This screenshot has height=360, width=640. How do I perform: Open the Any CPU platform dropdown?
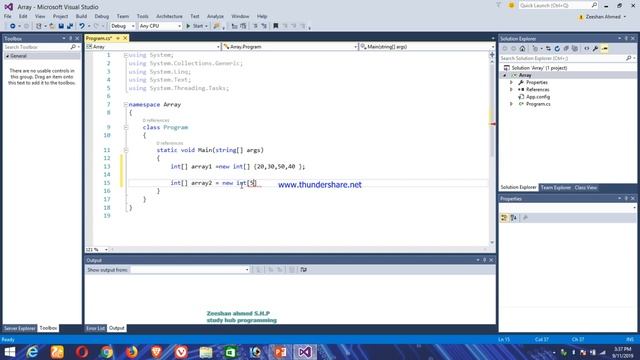click(160, 26)
